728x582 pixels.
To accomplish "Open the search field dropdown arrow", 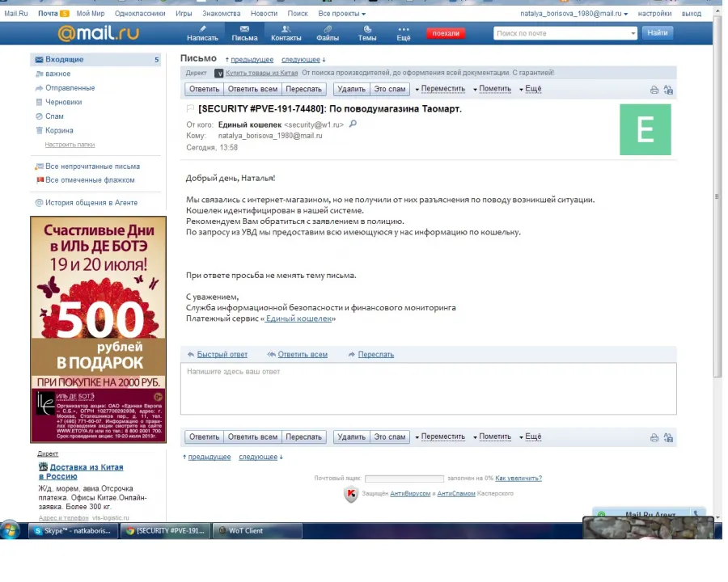I will [x=633, y=33].
